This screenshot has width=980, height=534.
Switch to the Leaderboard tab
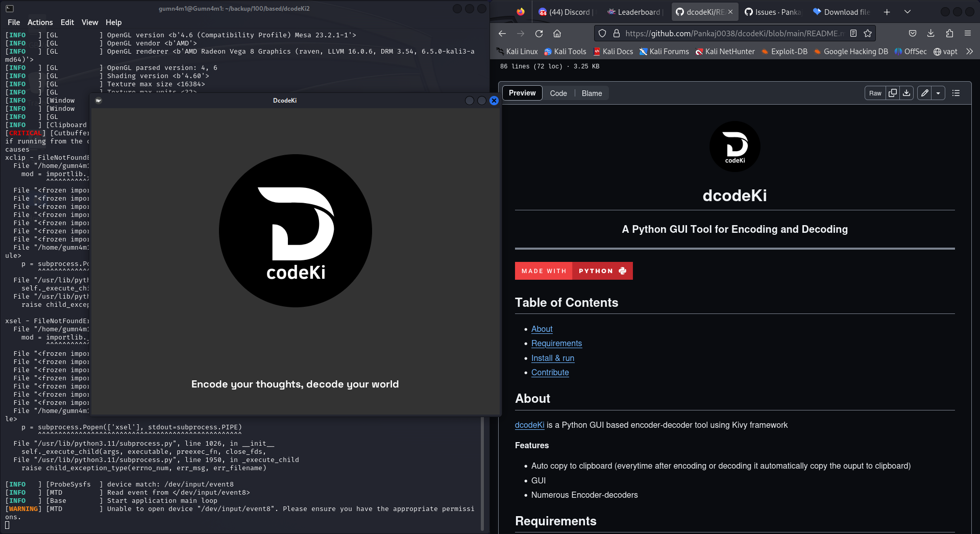pos(635,12)
